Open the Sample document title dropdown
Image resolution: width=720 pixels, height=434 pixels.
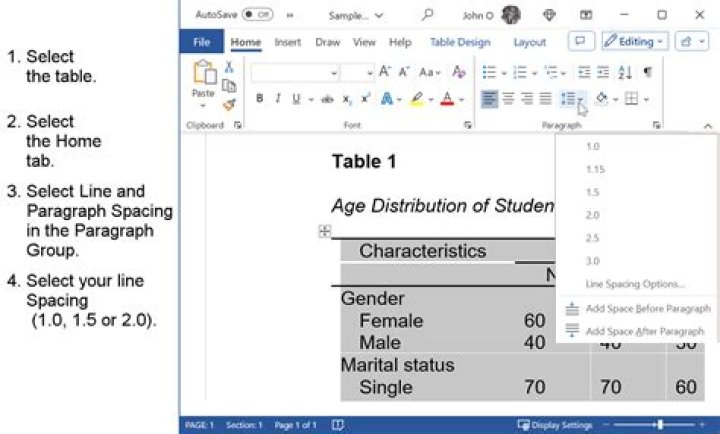(356, 16)
